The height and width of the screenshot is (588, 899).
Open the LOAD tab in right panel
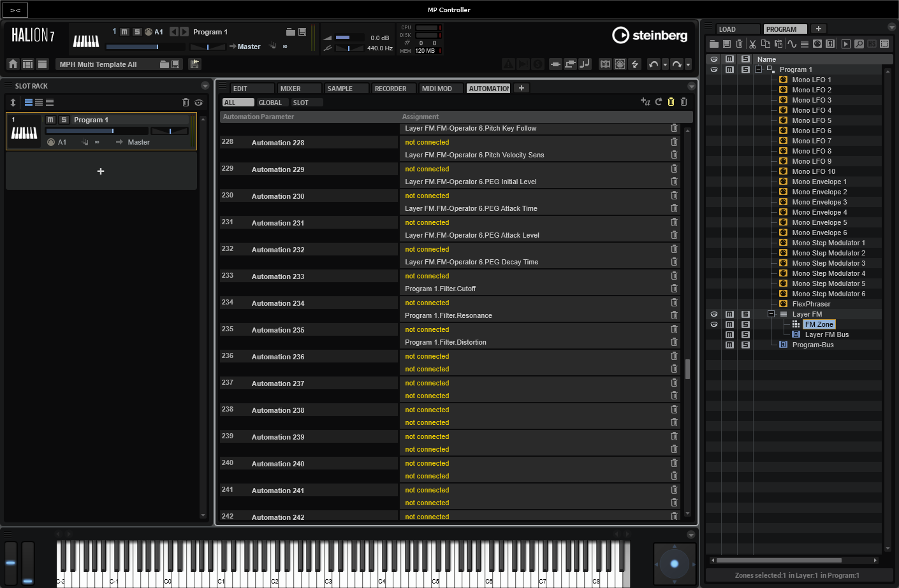[737, 29]
